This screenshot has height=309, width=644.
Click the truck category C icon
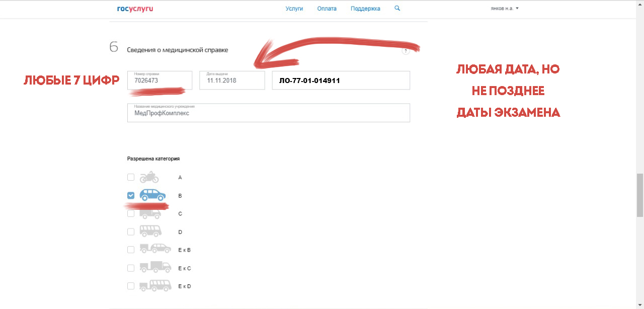pyautogui.click(x=150, y=214)
